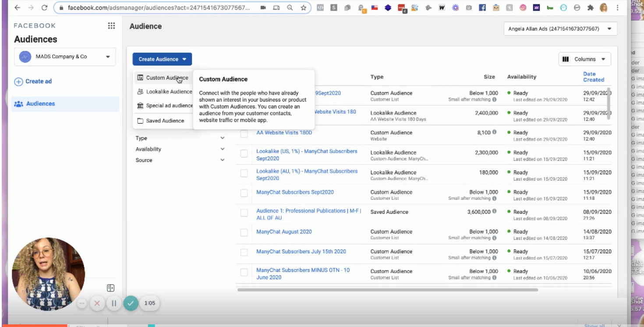Bookmark this page with the star icon
The image size is (644, 327).
[x=303, y=7]
